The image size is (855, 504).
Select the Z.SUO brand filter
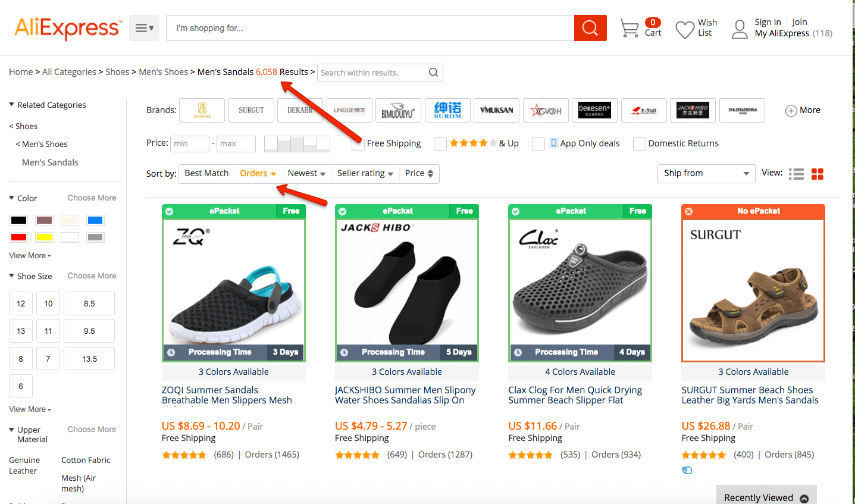pos(644,111)
